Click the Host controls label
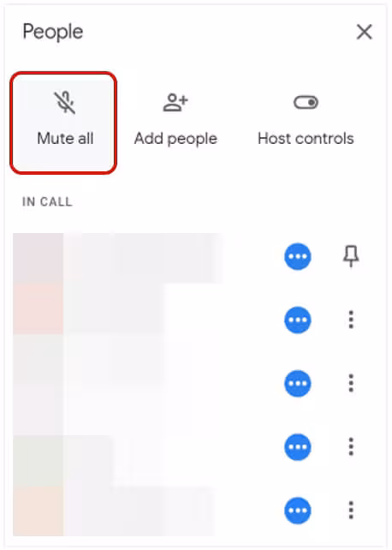 [306, 139]
